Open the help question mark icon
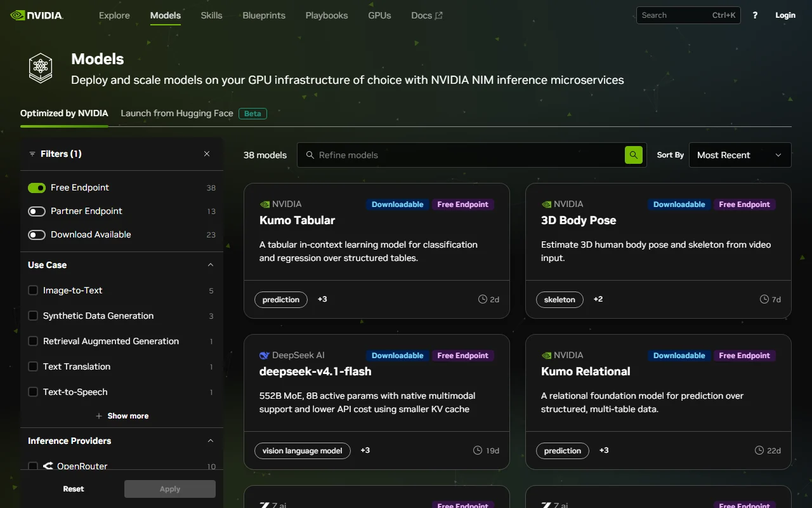The width and height of the screenshot is (812, 508). tap(755, 15)
